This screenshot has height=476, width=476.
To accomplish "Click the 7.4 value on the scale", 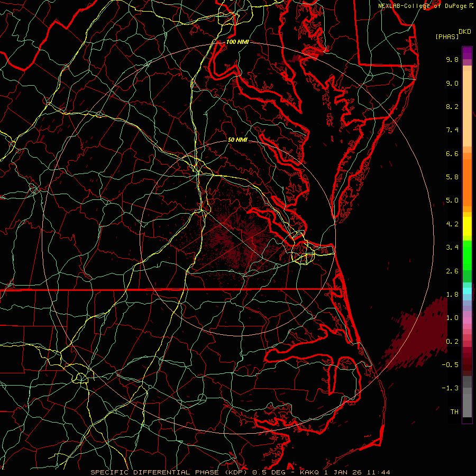I will point(452,130).
